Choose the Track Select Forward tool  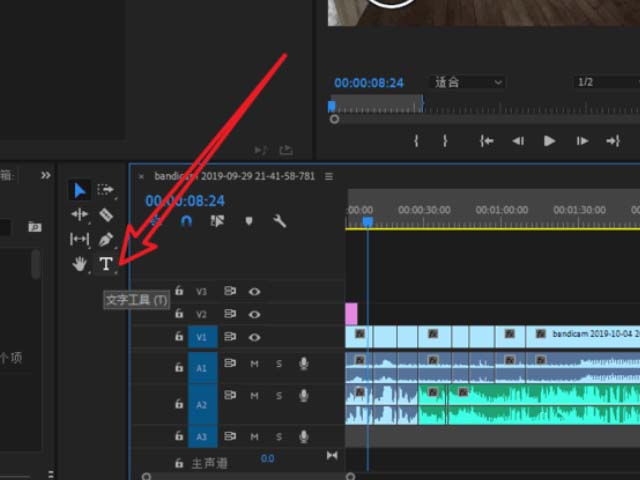pyautogui.click(x=106, y=190)
